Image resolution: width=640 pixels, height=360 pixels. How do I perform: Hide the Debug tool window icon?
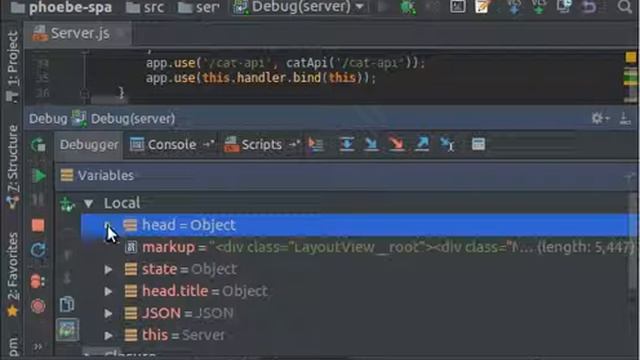[625, 118]
